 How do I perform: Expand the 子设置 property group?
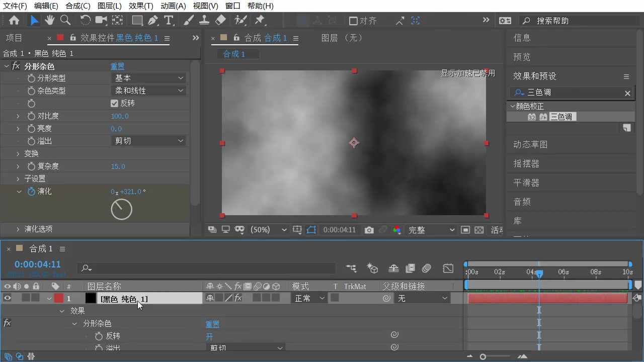pos(18,179)
